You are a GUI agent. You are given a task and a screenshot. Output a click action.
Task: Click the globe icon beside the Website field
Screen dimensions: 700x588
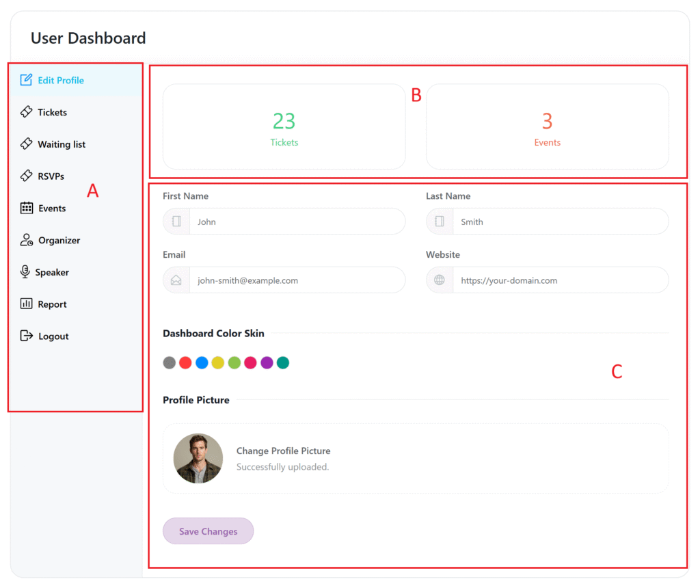point(439,280)
